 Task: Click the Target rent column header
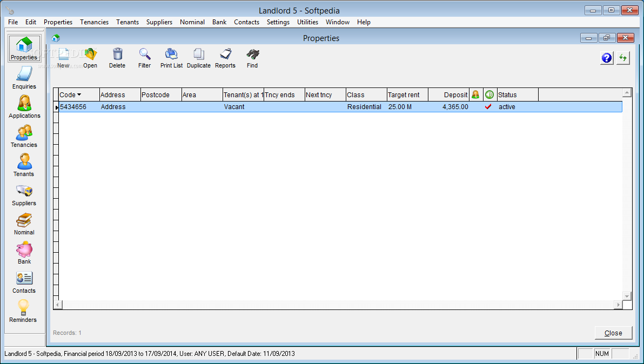[407, 95]
